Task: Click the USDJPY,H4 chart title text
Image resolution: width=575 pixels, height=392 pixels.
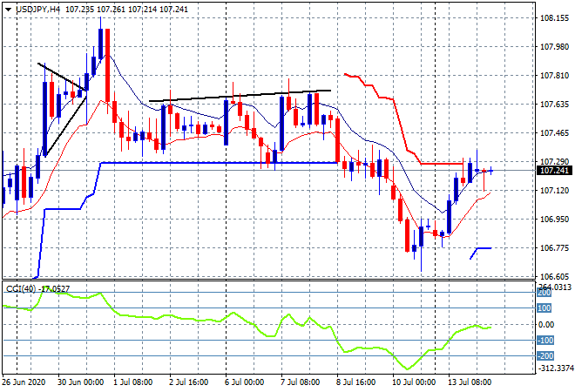Action: pos(38,10)
